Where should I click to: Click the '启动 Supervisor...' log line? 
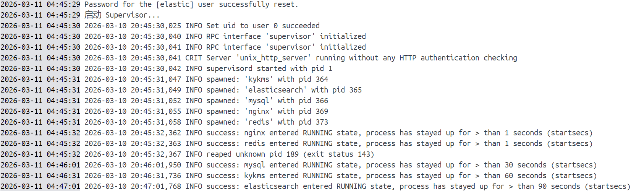pos(121,15)
